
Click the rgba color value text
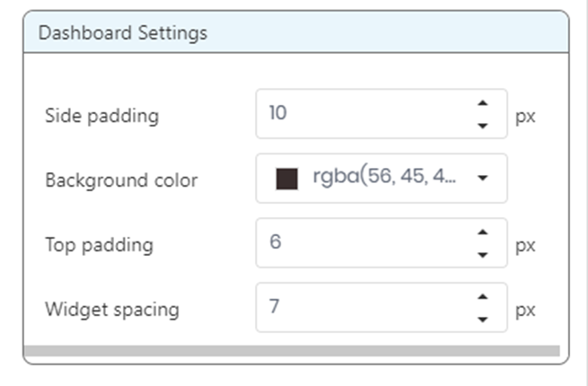pos(384,178)
